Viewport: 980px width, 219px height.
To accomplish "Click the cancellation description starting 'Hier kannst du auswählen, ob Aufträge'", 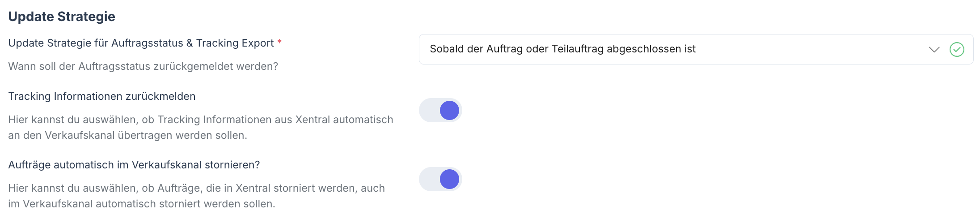I will tap(196, 188).
